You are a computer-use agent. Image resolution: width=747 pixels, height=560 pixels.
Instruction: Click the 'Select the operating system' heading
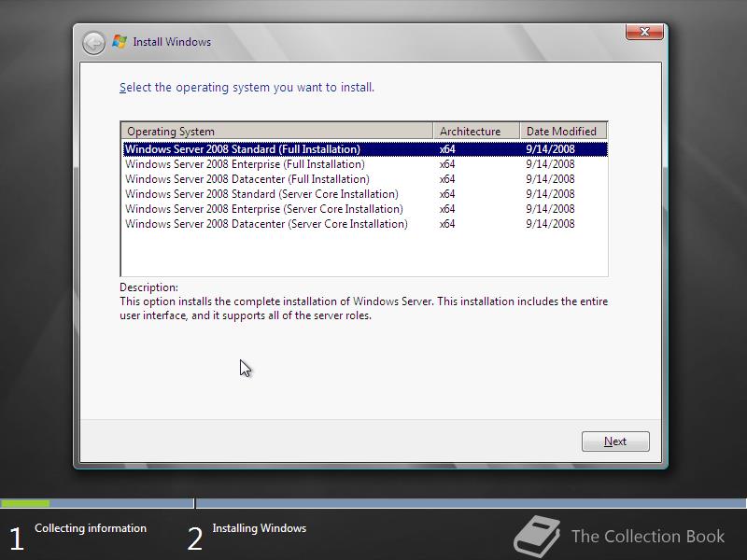click(x=247, y=88)
